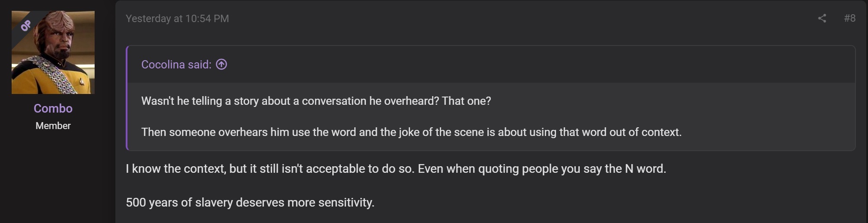Click the phrase That one? in quote
The image size is (868, 223).
466,101
